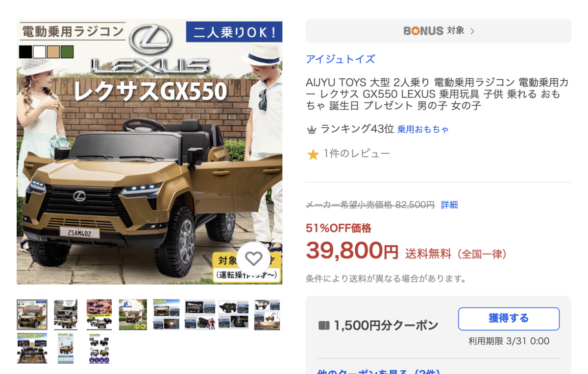Screen dimensions: 588x374
Task: Select the third thumbnail with red banner
Action: tap(99, 315)
